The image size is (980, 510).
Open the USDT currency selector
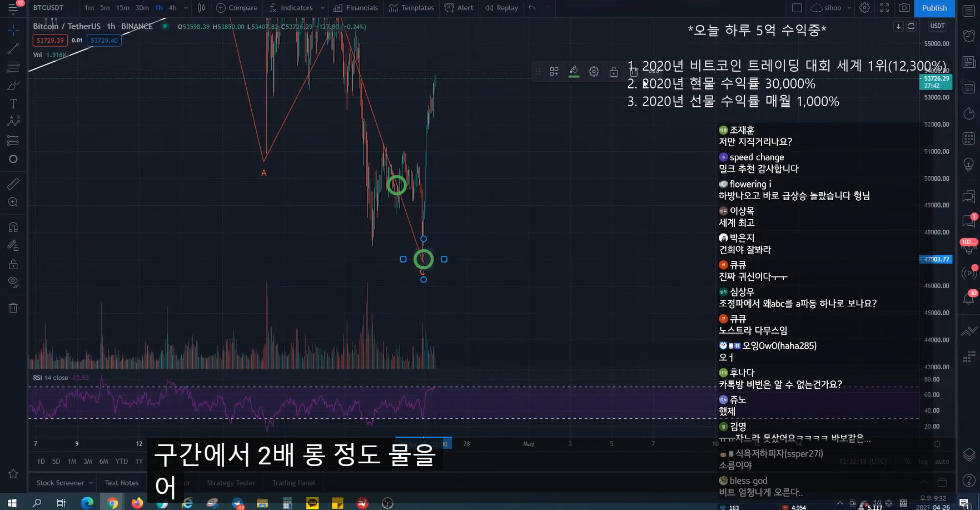pos(937,26)
